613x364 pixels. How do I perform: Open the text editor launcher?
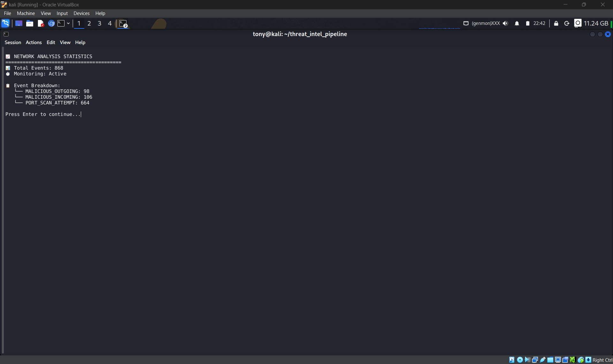41,23
